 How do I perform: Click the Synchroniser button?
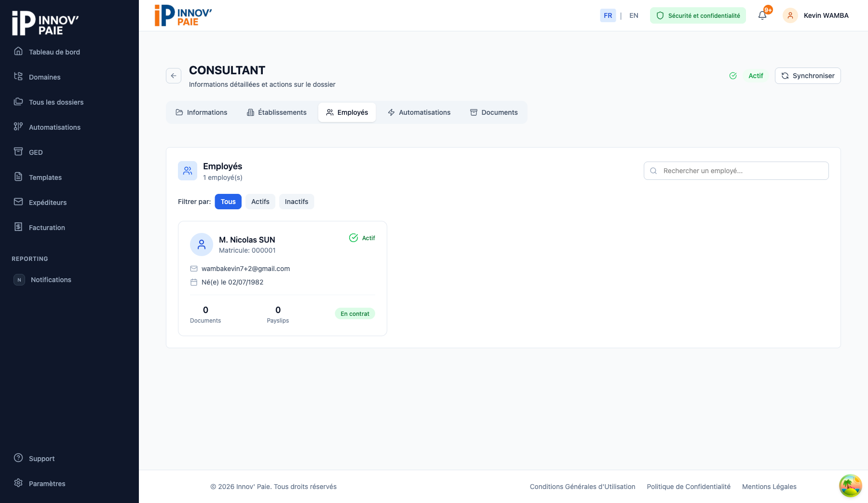click(807, 76)
